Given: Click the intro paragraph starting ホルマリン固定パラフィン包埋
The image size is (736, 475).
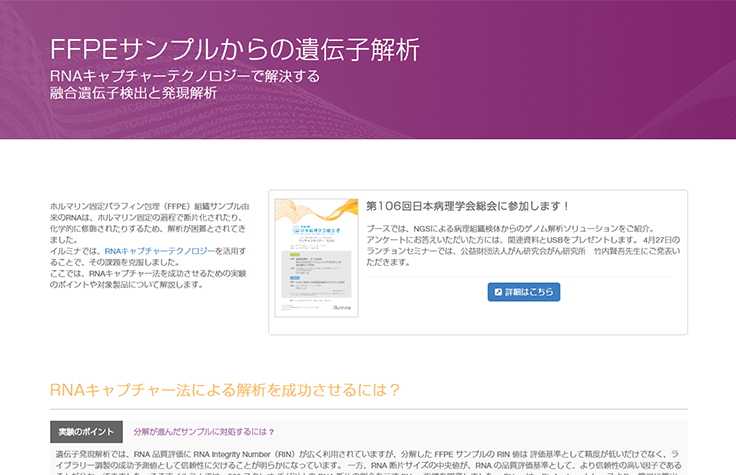Looking at the screenshot, I should click(150, 223).
